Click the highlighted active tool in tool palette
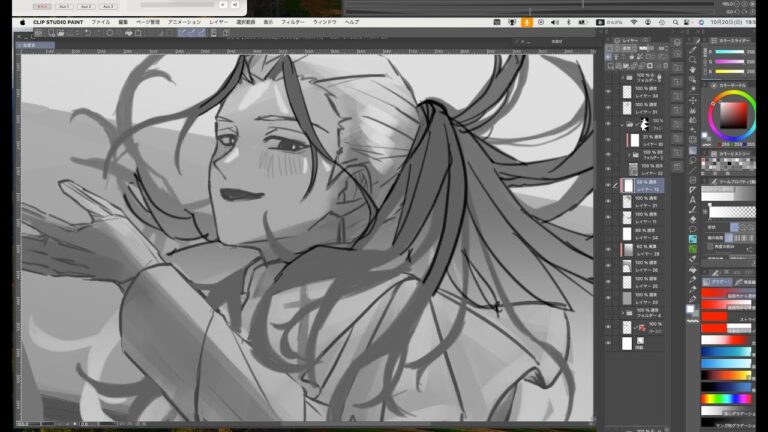 coord(693,150)
